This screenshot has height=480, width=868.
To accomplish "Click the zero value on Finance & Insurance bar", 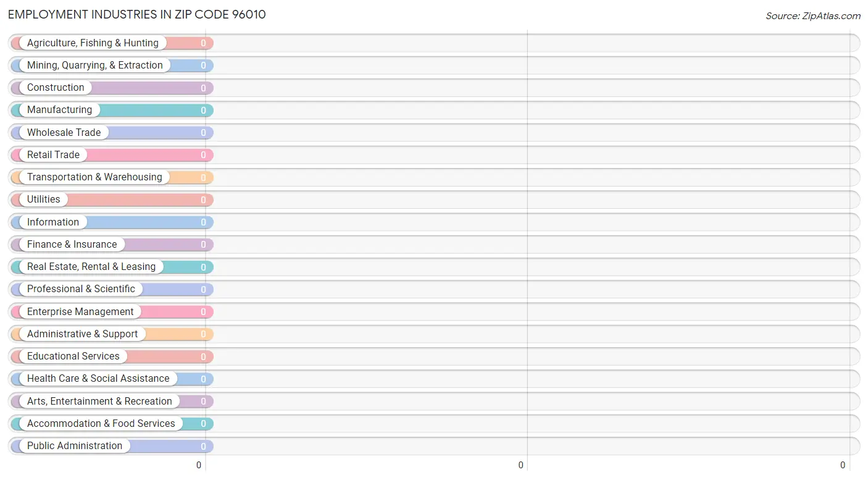I will pyautogui.click(x=204, y=245).
